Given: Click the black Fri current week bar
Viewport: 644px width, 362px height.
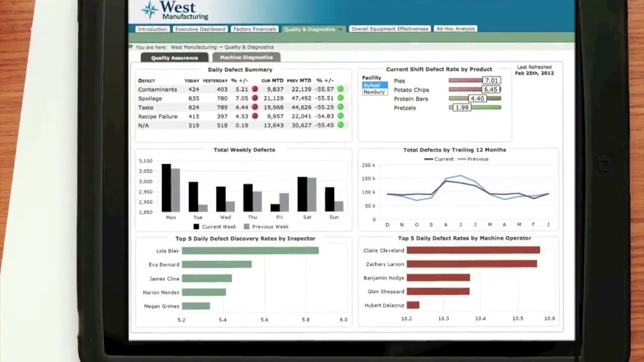Looking at the screenshot, I should tap(275, 208).
